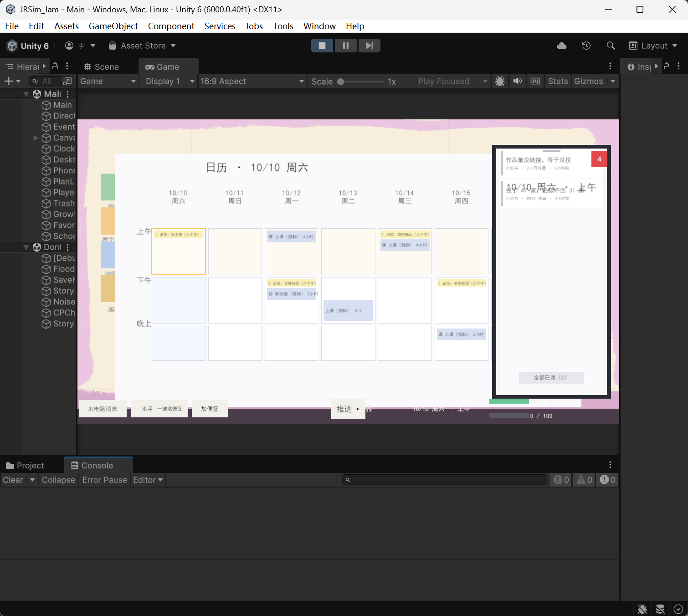Toggle Gizmos in the Game view

tap(588, 81)
